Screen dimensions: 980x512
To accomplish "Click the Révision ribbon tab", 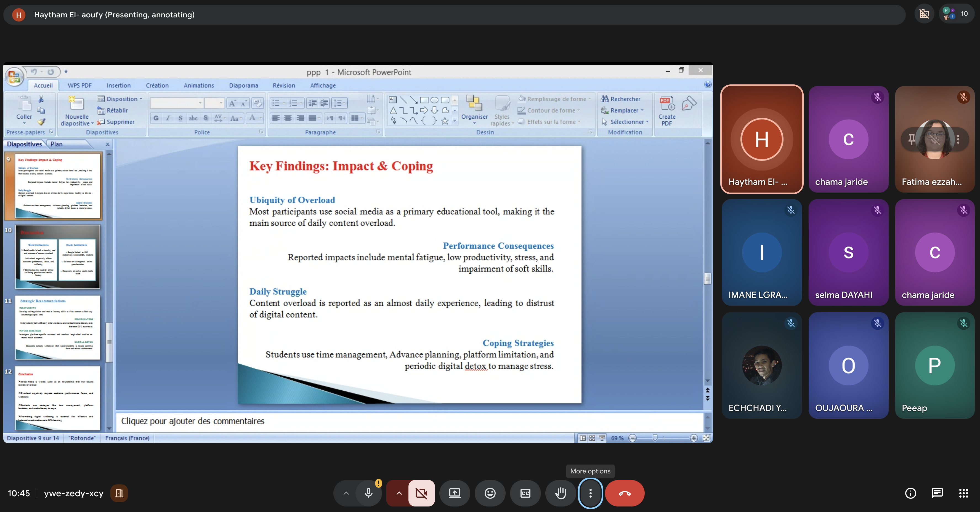I will tap(284, 86).
